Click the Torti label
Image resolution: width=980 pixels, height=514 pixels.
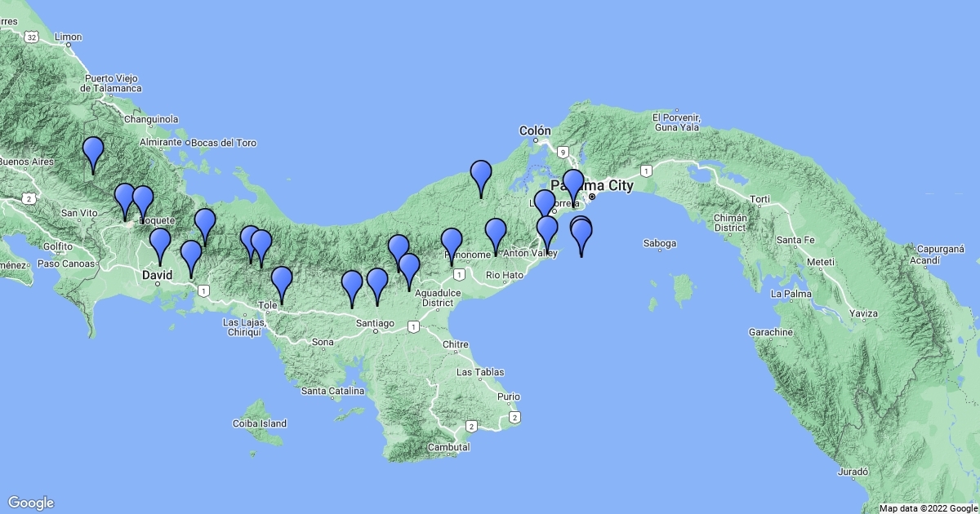(x=760, y=199)
